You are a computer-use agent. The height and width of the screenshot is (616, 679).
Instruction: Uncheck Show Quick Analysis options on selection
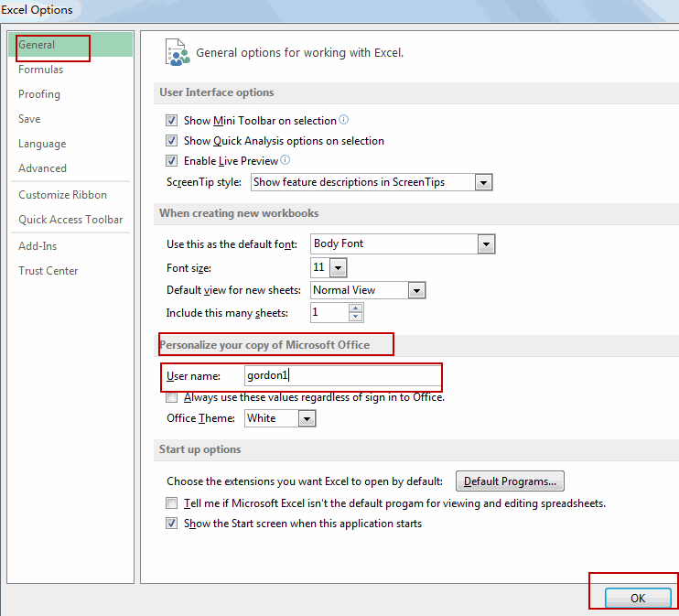tap(171, 140)
